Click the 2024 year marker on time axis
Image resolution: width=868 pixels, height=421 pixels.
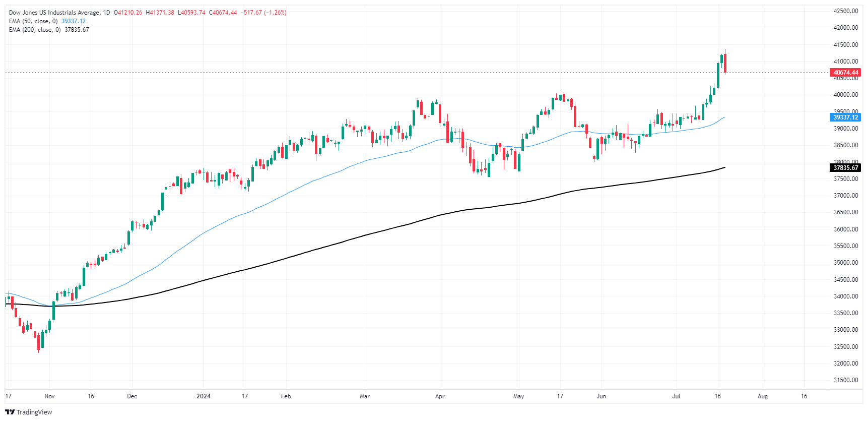tap(204, 396)
